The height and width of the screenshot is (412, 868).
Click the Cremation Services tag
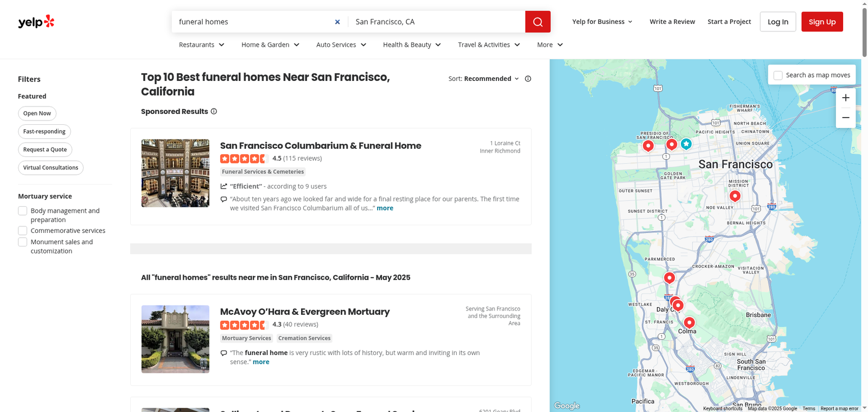pyautogui.click(x=304, y=338)
